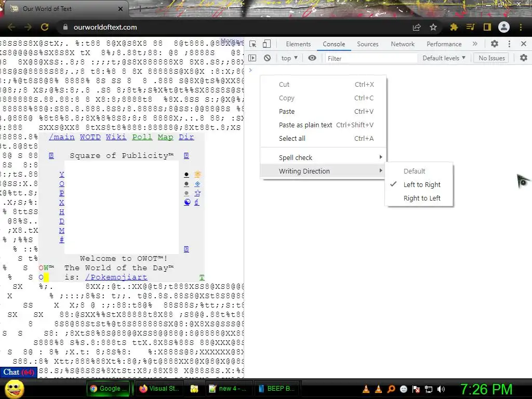Open a new browser tab
532x399 pixels.
coord(140,9)
